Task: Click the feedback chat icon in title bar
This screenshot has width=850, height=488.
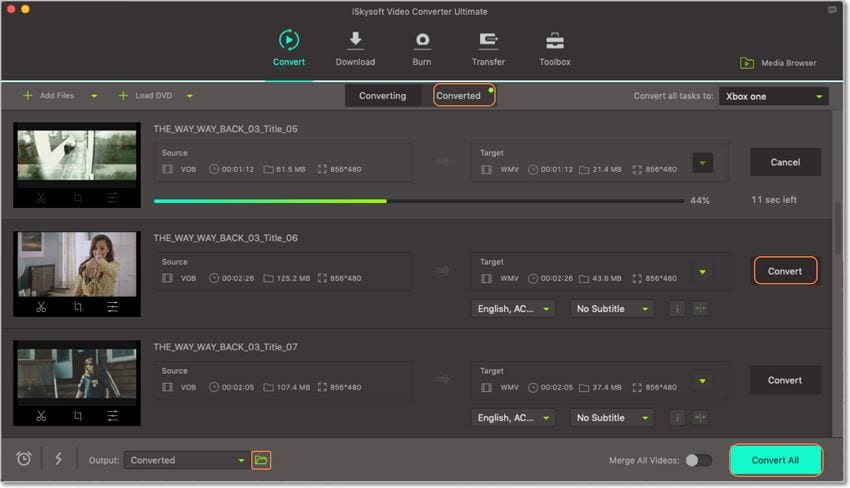Action: 832,10
